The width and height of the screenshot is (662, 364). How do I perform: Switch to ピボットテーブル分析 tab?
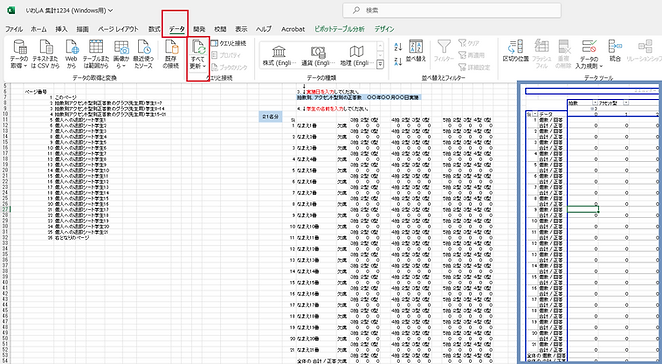coord(339,29)
